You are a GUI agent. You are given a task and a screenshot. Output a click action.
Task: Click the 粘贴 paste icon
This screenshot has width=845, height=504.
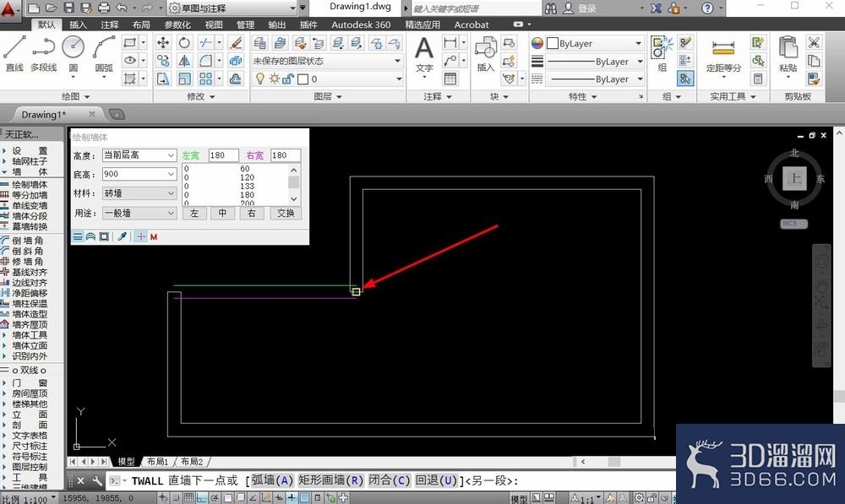(x=788, y=53)
